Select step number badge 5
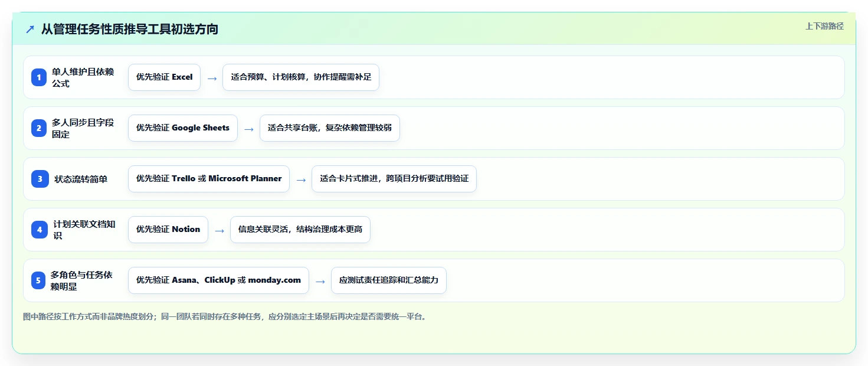 [x=40, y=280]
